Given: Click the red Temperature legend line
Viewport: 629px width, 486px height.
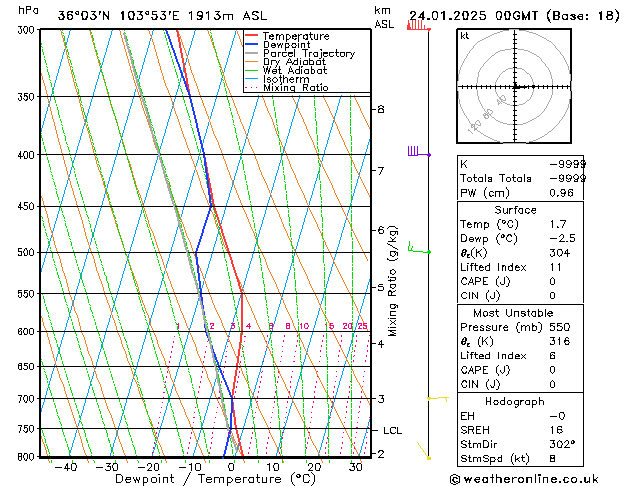Looking at the screenshot, I should (x=251, y=36).
